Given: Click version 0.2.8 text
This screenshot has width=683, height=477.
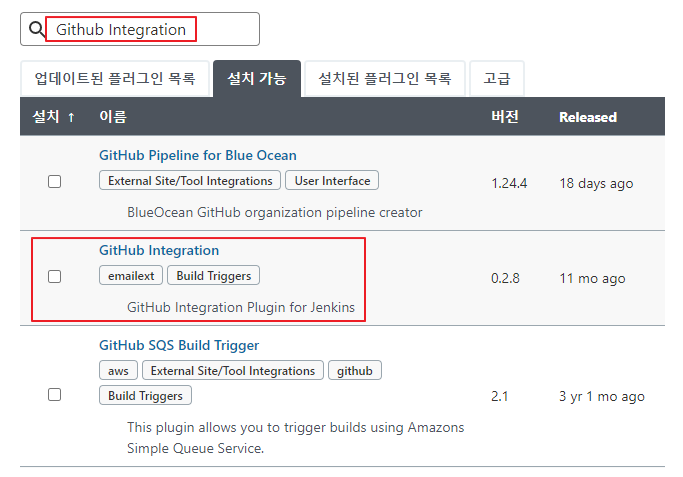Looking at the screenshot, I should click(x=505, y=278).
